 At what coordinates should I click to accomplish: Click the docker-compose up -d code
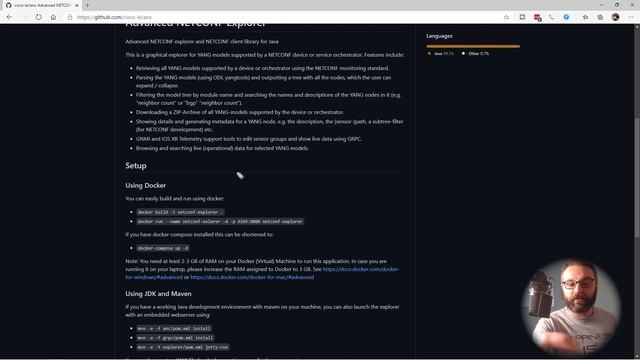[163, 248]
